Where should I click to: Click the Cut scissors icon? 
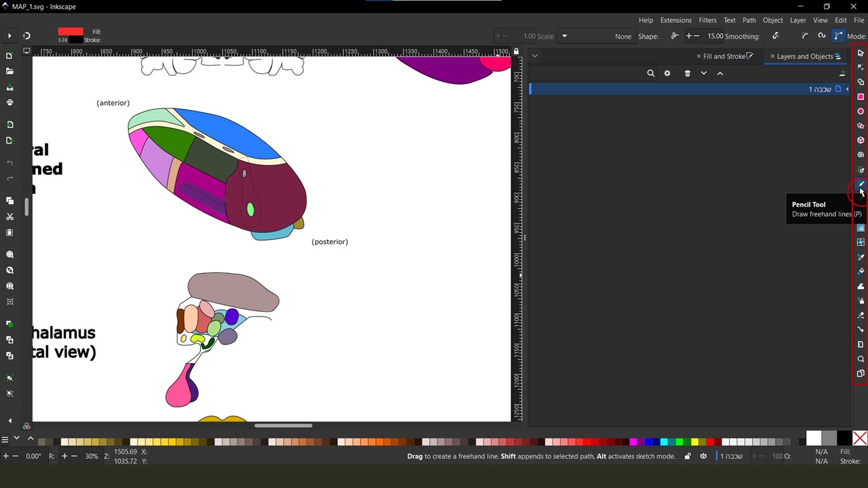[x=9, y=217]
